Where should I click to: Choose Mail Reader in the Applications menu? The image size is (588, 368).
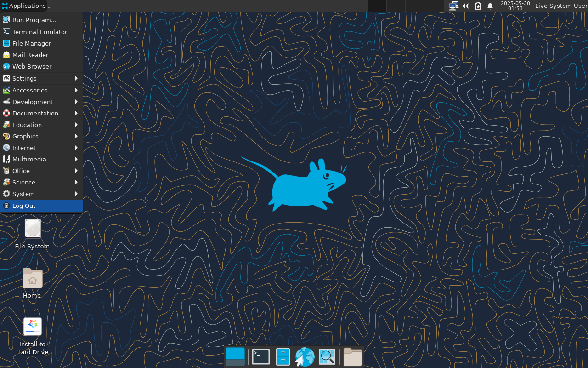(41, 55)
